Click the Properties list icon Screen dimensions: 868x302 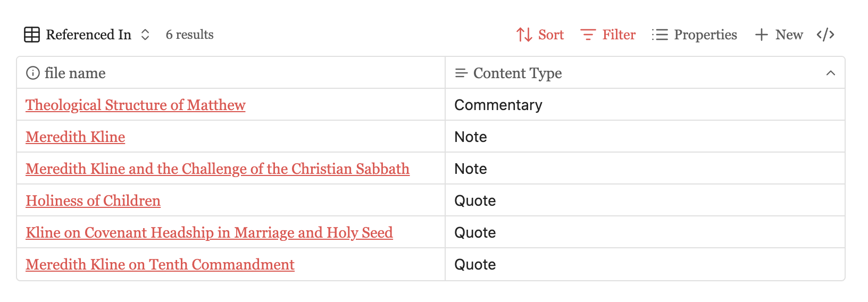coord(660,35)
